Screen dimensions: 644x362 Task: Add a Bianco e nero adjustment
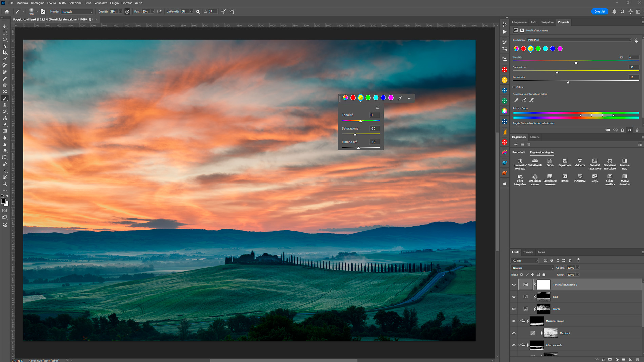coord(625,164)
